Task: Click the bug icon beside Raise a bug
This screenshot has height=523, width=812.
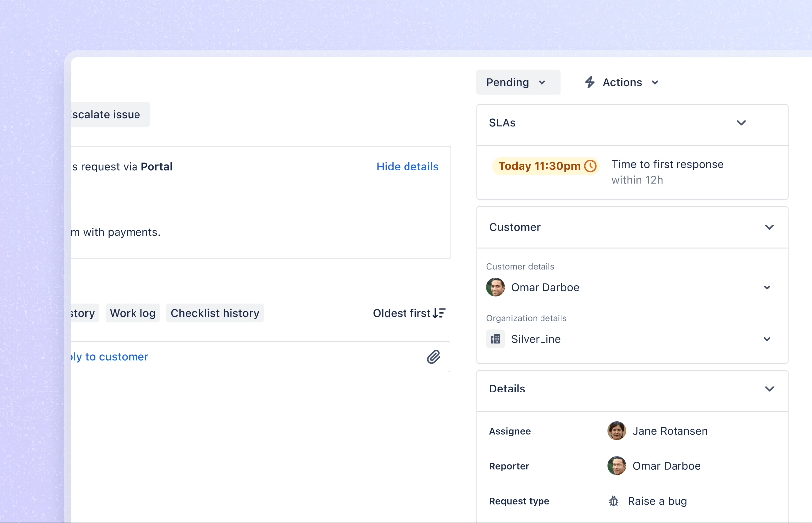Action: [613, 501]
